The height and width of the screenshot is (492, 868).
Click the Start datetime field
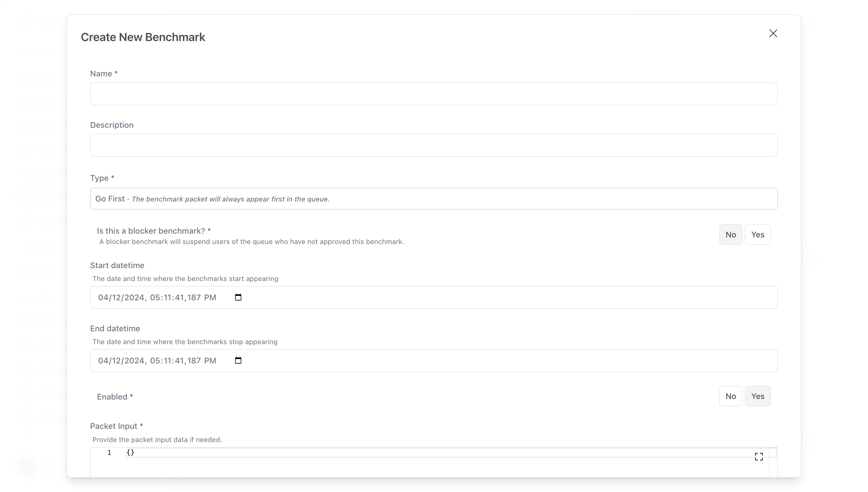(x=433, y=297)
